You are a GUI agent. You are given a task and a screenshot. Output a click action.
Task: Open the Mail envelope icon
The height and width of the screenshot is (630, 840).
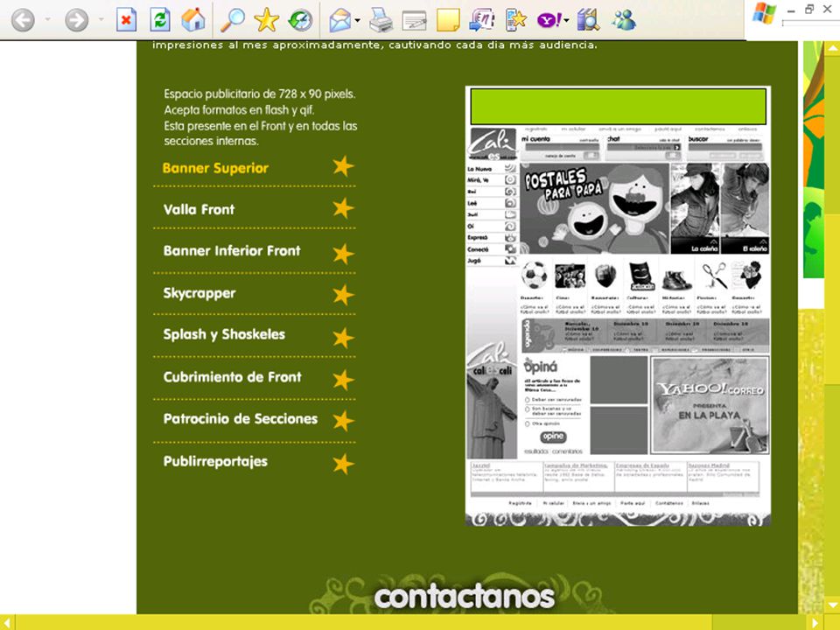(340, 20)
